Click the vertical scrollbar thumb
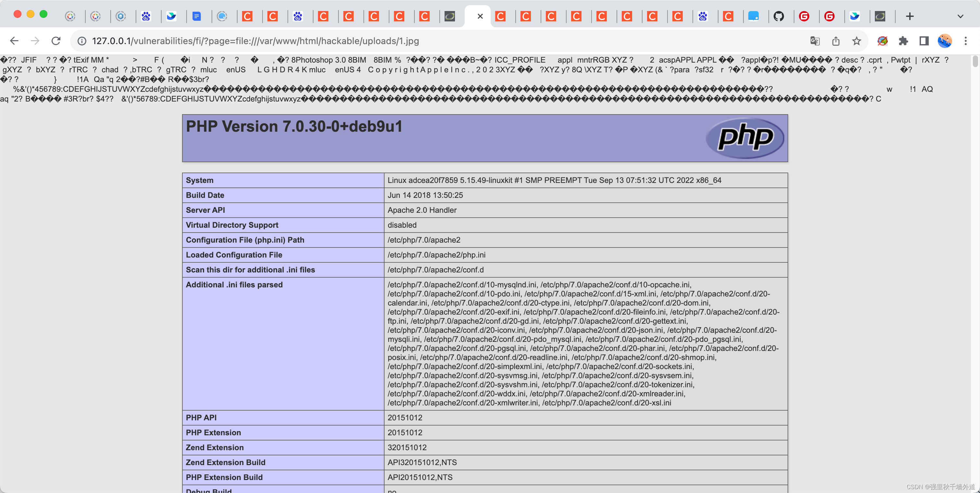The image size is (980, 493). [975, 61]
